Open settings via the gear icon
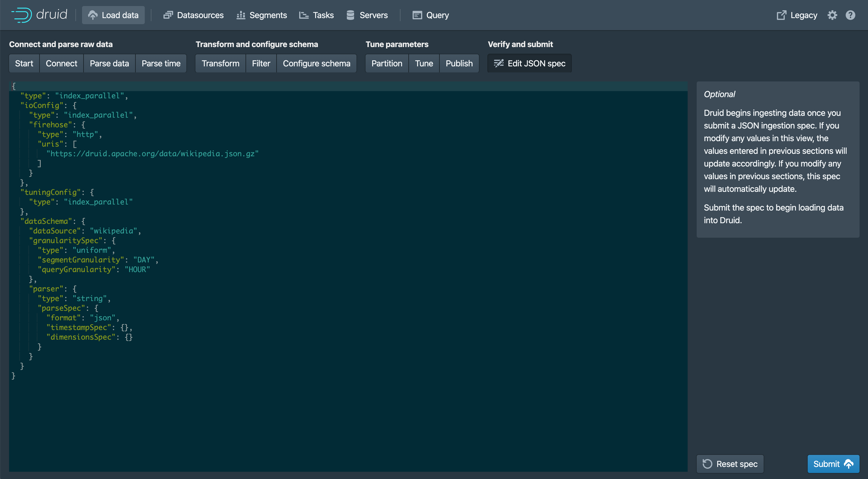 (x=832, y=15)
